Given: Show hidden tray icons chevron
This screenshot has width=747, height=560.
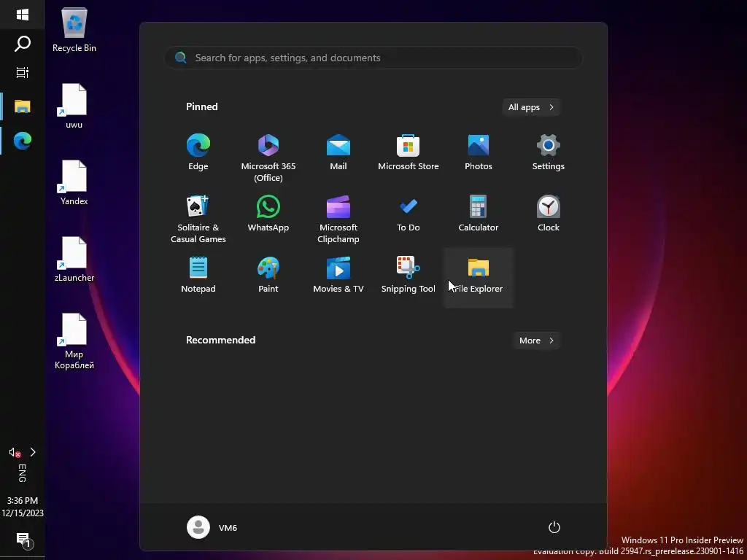Looking at the screenshot, I should coord(33,452).
